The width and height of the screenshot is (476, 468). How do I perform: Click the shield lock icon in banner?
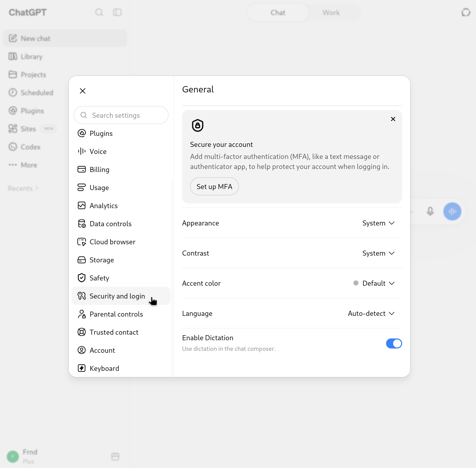(198, 125)
